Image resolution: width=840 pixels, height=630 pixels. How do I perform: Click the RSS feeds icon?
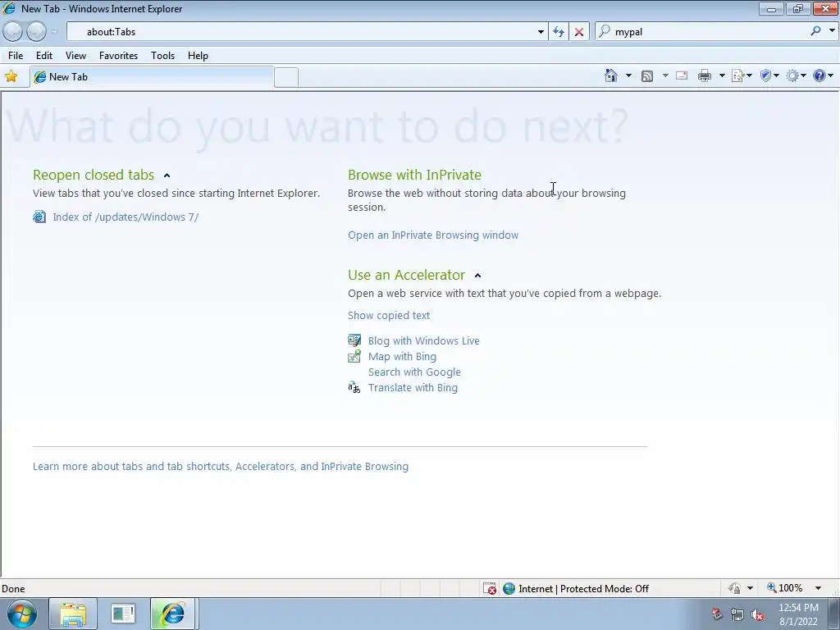[647, 76]
